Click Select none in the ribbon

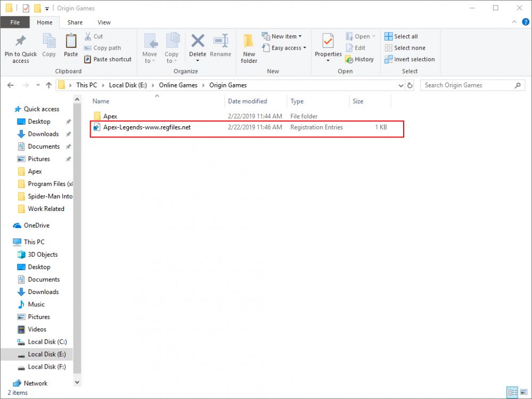click(405, 48)
